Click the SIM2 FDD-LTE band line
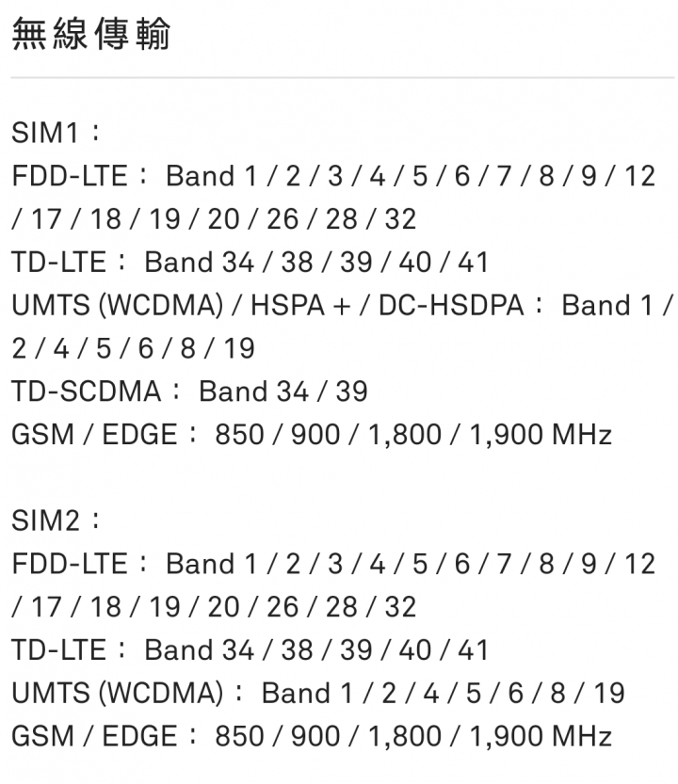Screen dimensions: 678x784 click(x=333, y=564)
